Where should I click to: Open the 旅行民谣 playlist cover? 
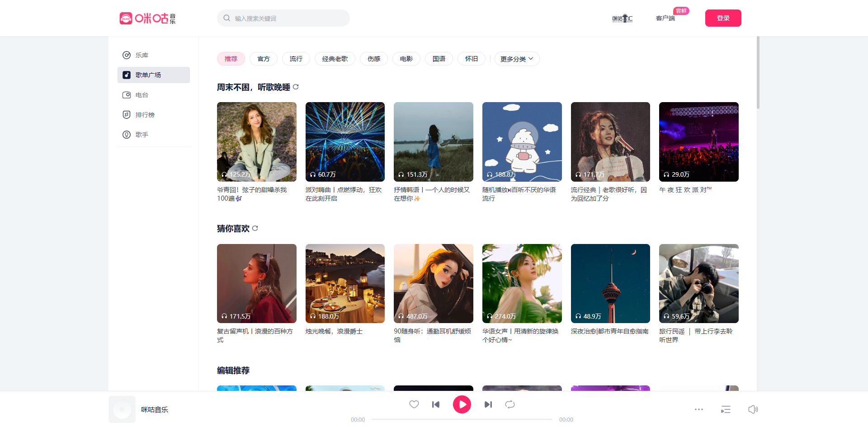pyautogui.click(x=699, y=283)
